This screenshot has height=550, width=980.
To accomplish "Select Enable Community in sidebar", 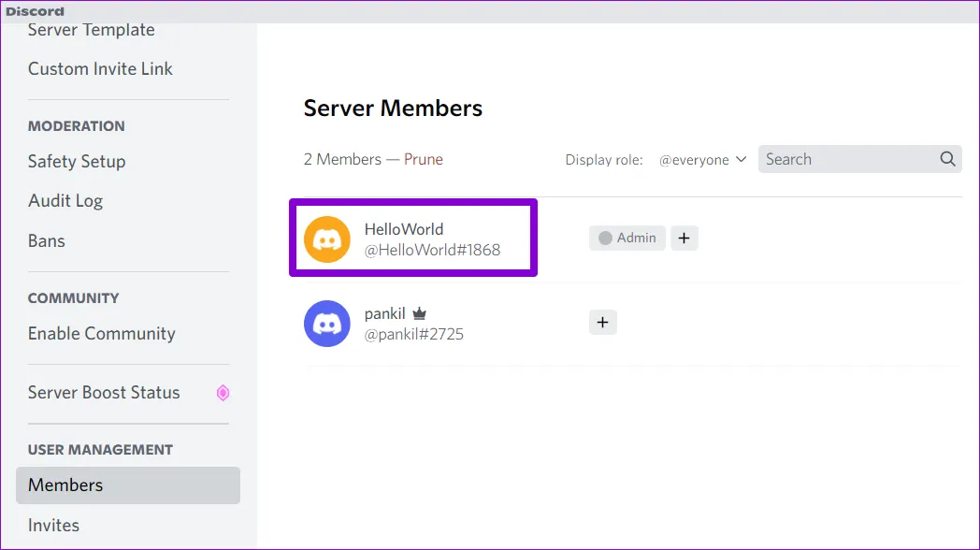I will [102, 334].
